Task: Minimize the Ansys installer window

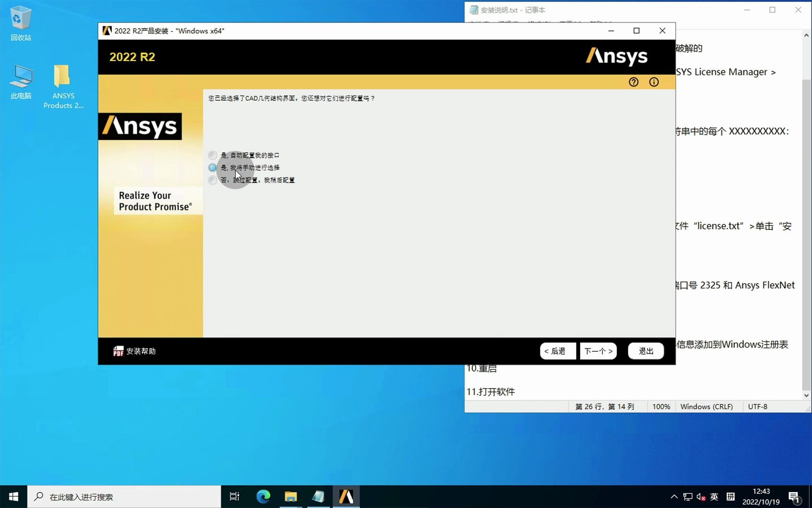Action: (x=611, y=31)
